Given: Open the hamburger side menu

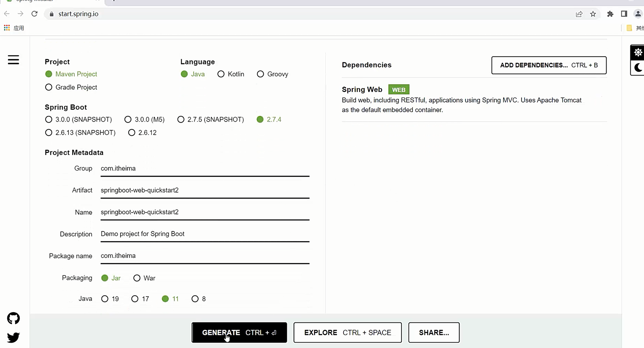Looking at the screenshot, I should tap(13, 60).
